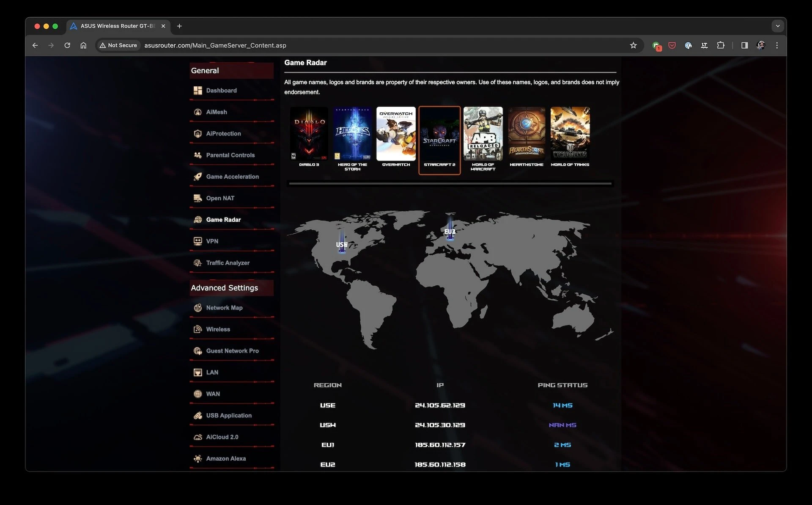Bookmark this page with the star icon
This screenshot has width=812, height=505.
pos(633,45)
